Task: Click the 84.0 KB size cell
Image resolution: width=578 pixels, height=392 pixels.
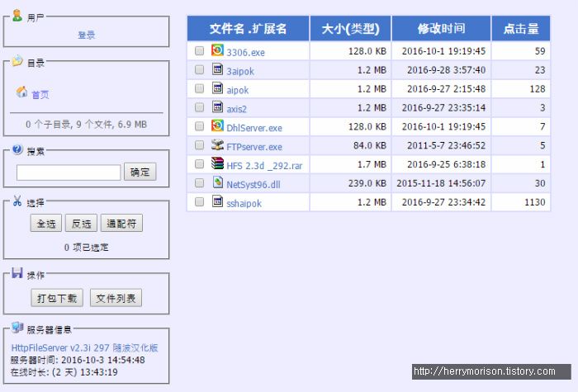Action: (350, 145)
